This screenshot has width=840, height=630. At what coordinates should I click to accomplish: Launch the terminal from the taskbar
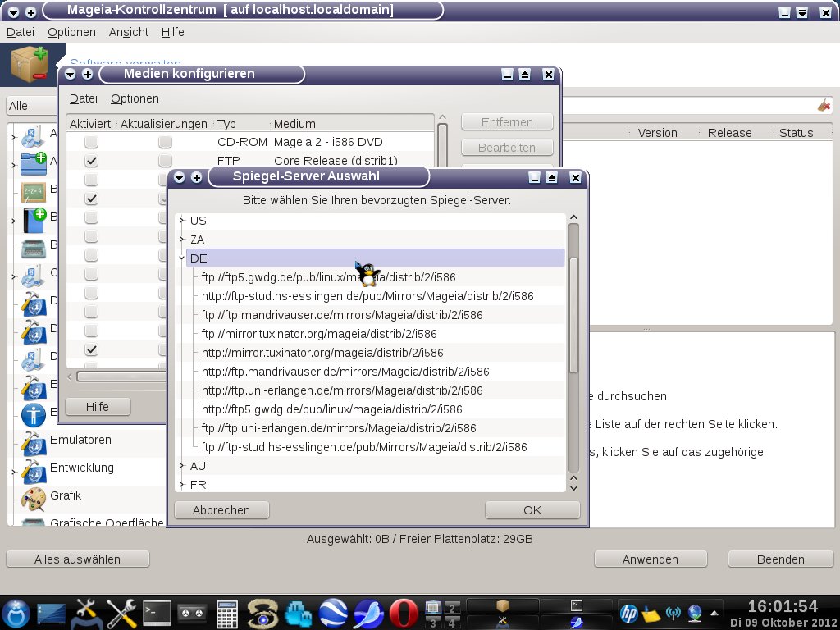tap(157, 614)
